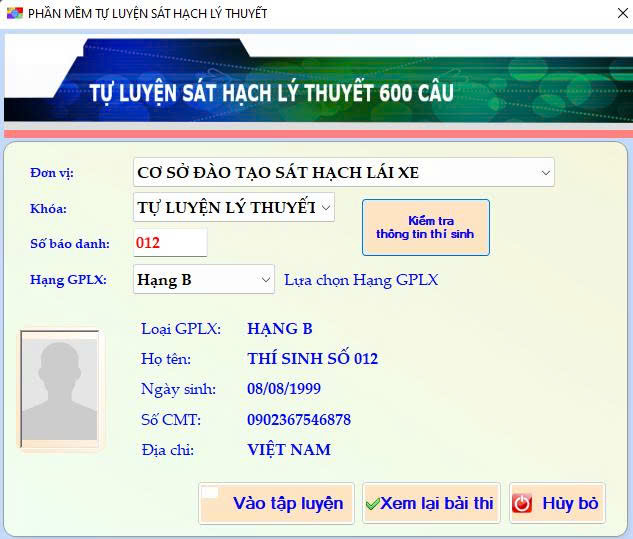The height and width of the screenshot is (539, 633).
Task: Open the Hạng GPLX dropdown
Action: pos(204,279)
